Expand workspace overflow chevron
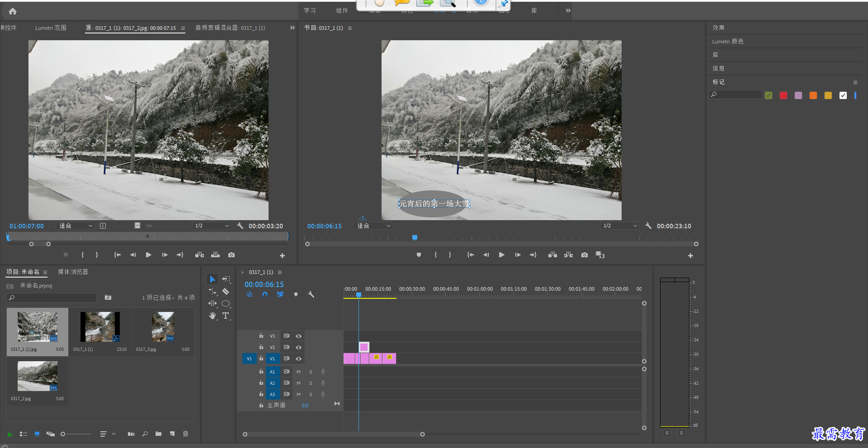The height and width of the screenshot is (448, 868). click(x=568, y=10)
